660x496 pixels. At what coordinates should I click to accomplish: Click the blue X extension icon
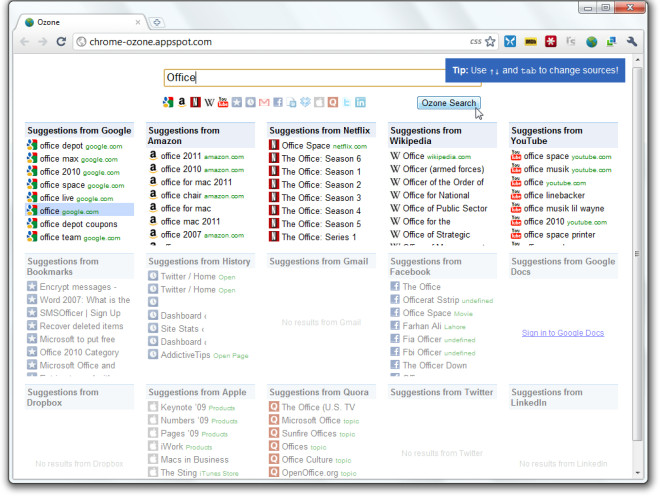pyautogui.click(x=510, y=41)
